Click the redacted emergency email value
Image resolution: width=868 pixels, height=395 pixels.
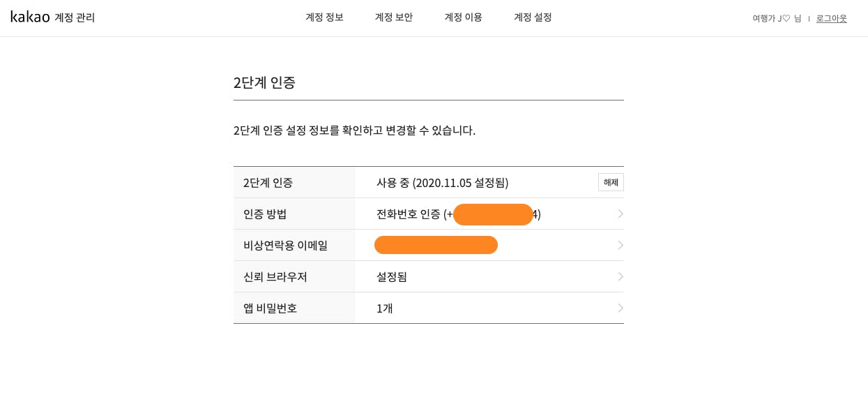tap(436, 245)
